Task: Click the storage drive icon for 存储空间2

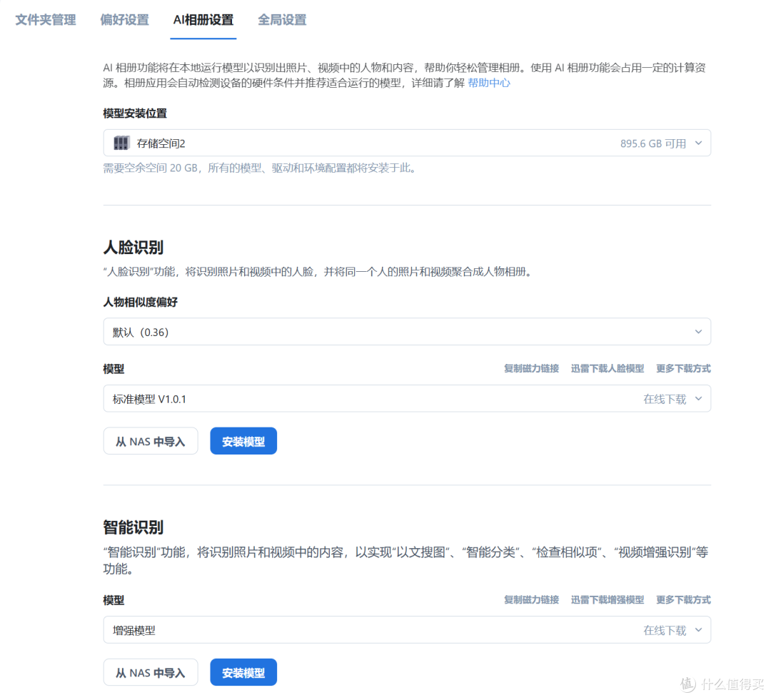Action: (121, 143)
